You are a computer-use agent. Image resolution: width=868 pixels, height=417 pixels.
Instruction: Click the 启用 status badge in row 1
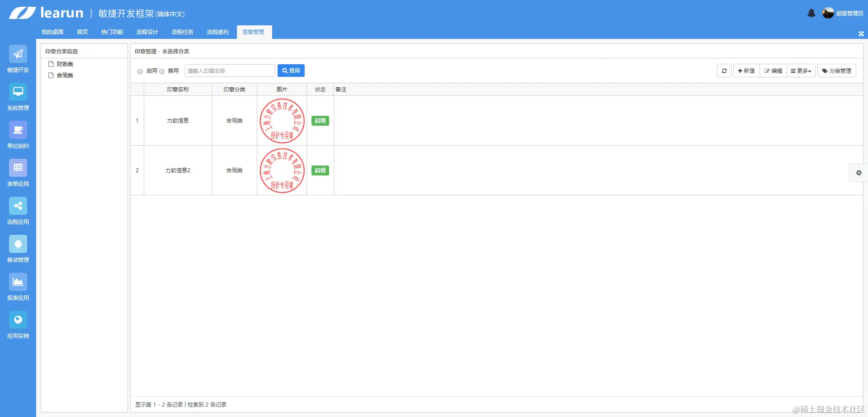(320, 121)
